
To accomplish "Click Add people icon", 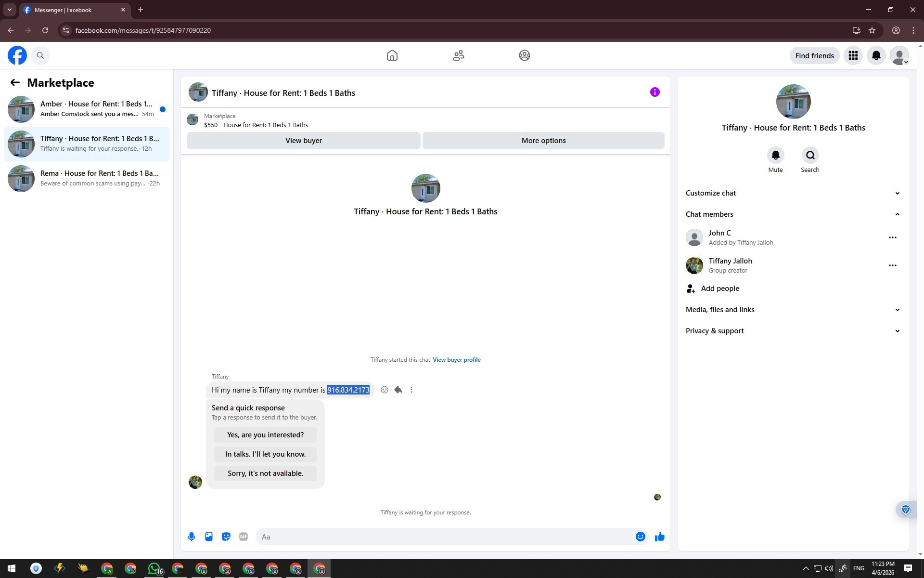I will tap(691, 289).
